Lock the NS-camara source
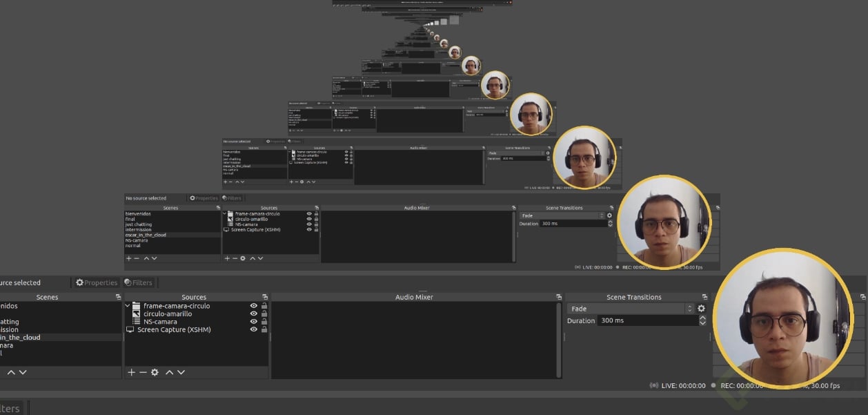The height and width of the screenshot is (415, 868). [x=264, y=321]
